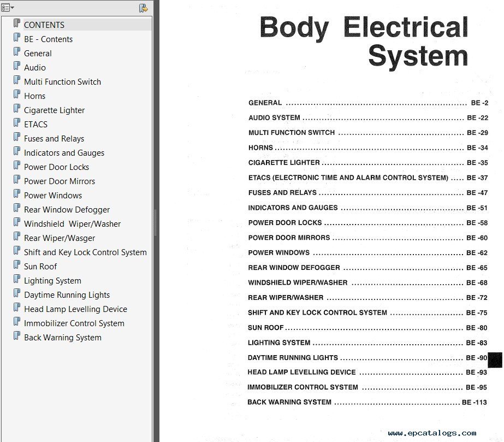Viewport: 504px width, 442px height.
Task: Click the expand current bookmark icon
Action: pos(144,8)
